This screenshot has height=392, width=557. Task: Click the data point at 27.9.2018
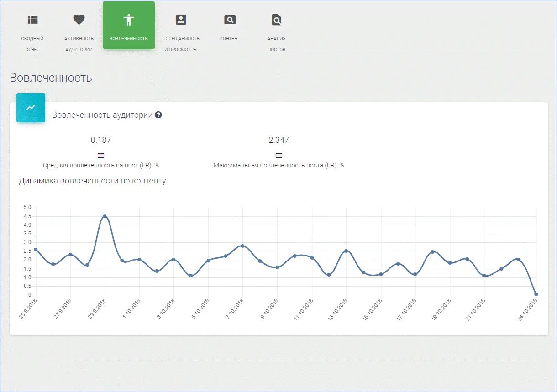click(x=70, y=255)
